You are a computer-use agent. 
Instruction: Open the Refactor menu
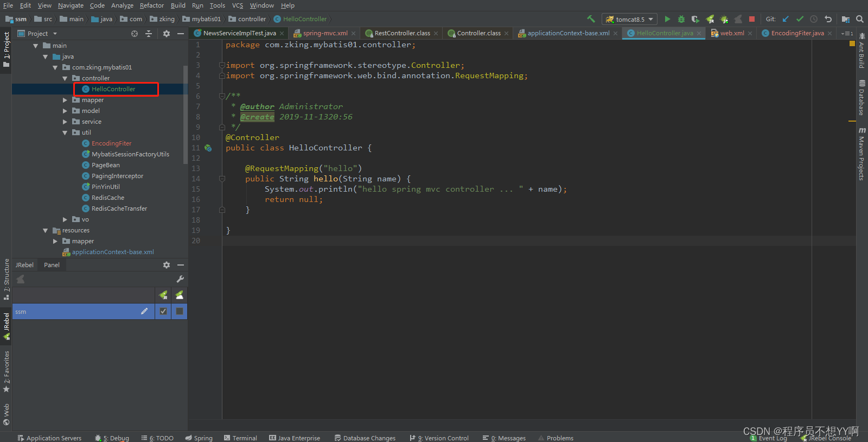click(x=151, y=5)
